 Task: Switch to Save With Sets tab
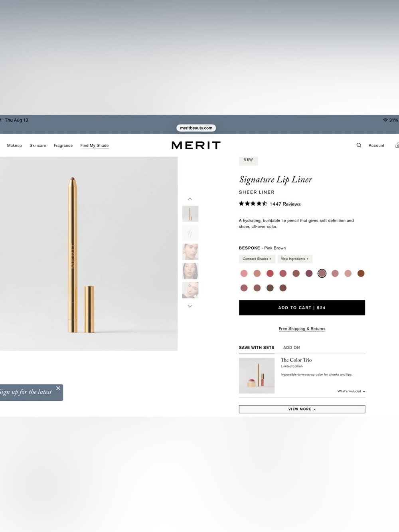point(257,348)
